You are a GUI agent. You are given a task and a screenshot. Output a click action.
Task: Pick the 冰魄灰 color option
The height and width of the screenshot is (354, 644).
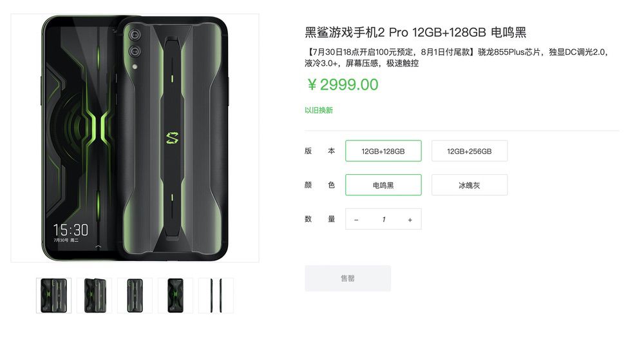coord(469,185)
